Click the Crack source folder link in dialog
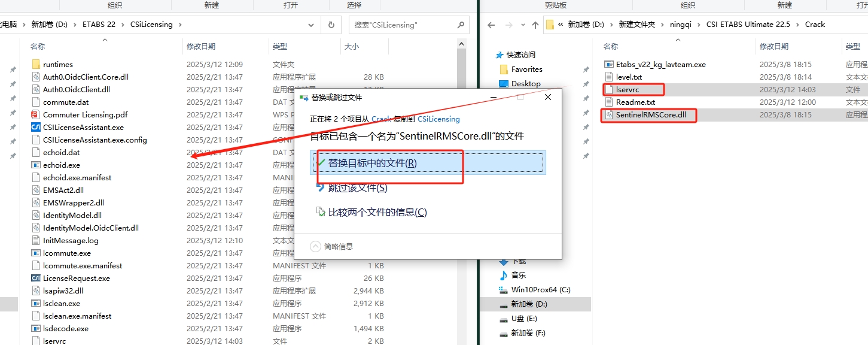Image resolution: width=868 pixels, height=345 pixels. point(381,119)
